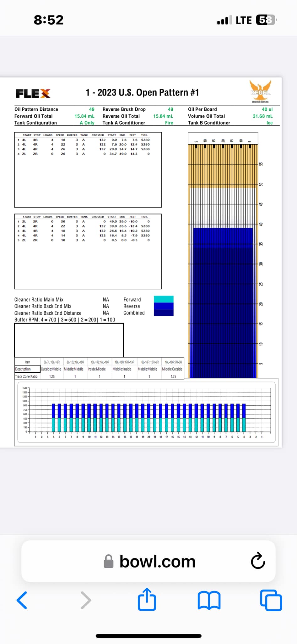Tap the greyed-out forward arrow
This screenshot has width=297, height=644.
pyautogui.click(x=86, y=600)
